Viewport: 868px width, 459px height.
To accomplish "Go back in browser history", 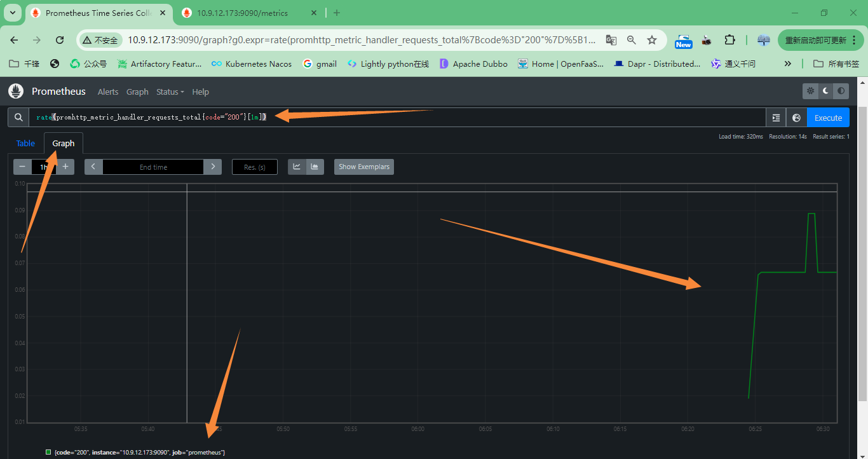I will pos(14,39).
